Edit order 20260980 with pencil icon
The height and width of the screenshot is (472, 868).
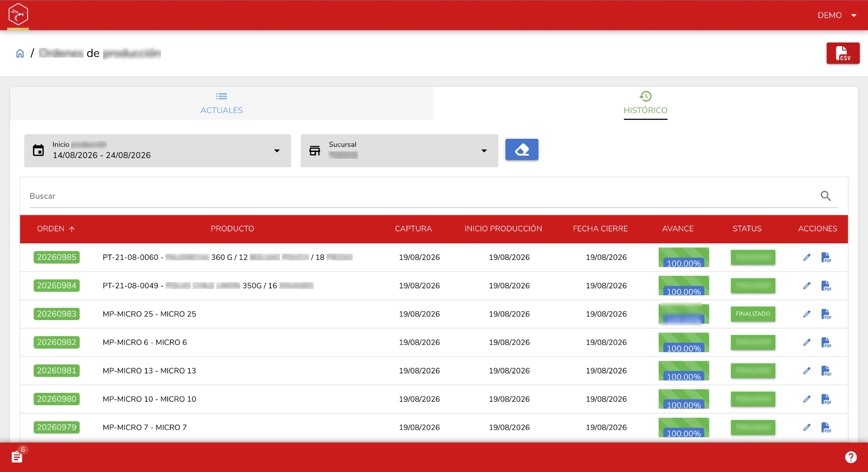click(807, 399)
